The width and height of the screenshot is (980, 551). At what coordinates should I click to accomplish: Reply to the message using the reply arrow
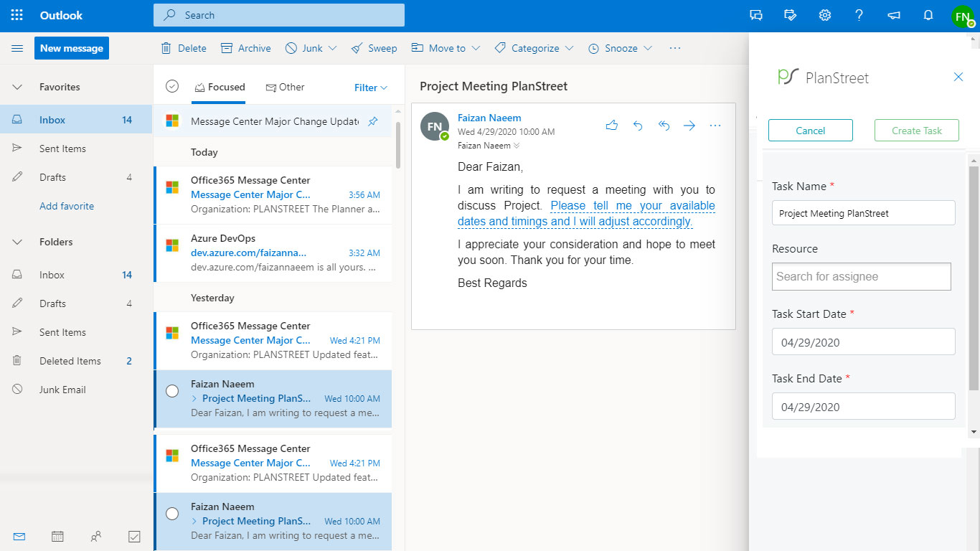click(x=638, y=126)
